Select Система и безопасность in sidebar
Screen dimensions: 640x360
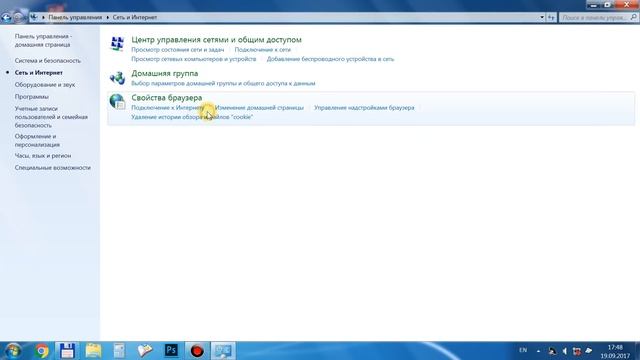(48, 60)
